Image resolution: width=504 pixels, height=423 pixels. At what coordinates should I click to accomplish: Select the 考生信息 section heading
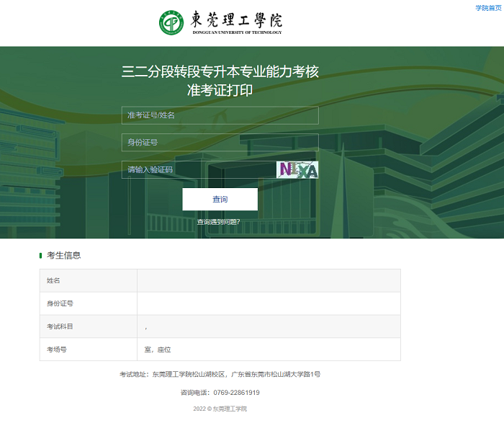point(63,255)
